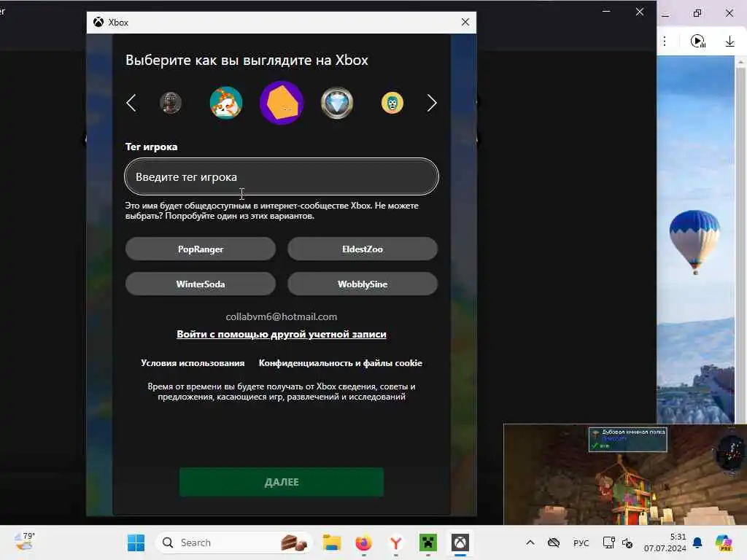Choose the orange fox gamerpic

pyautogui.click(x=226, y=103)
